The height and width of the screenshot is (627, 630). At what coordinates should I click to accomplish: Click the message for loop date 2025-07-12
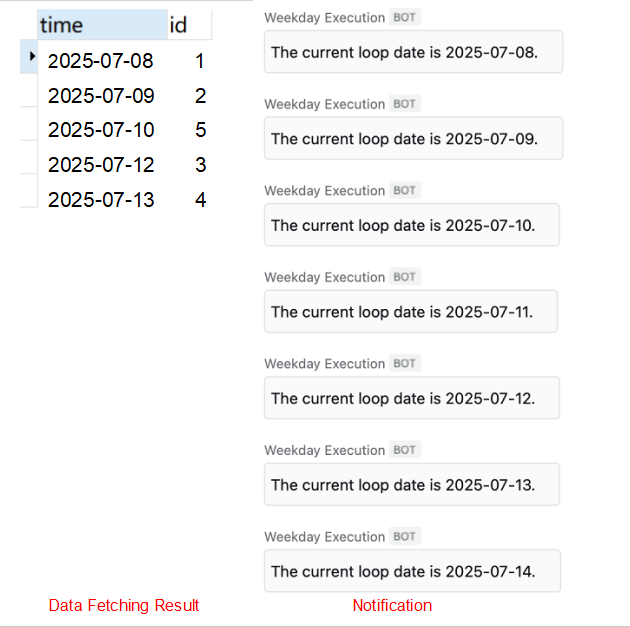tap(411, 398)
